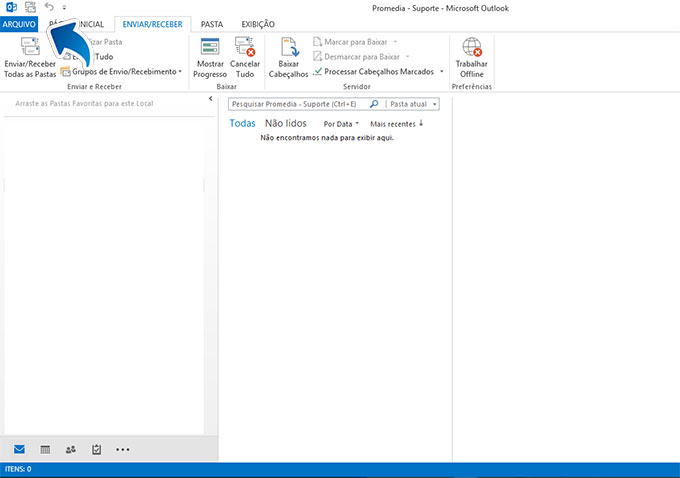This screenshot has width=680, height=478.
Task: Click the Outlook application icon in title bar
Action: [11, 7]
